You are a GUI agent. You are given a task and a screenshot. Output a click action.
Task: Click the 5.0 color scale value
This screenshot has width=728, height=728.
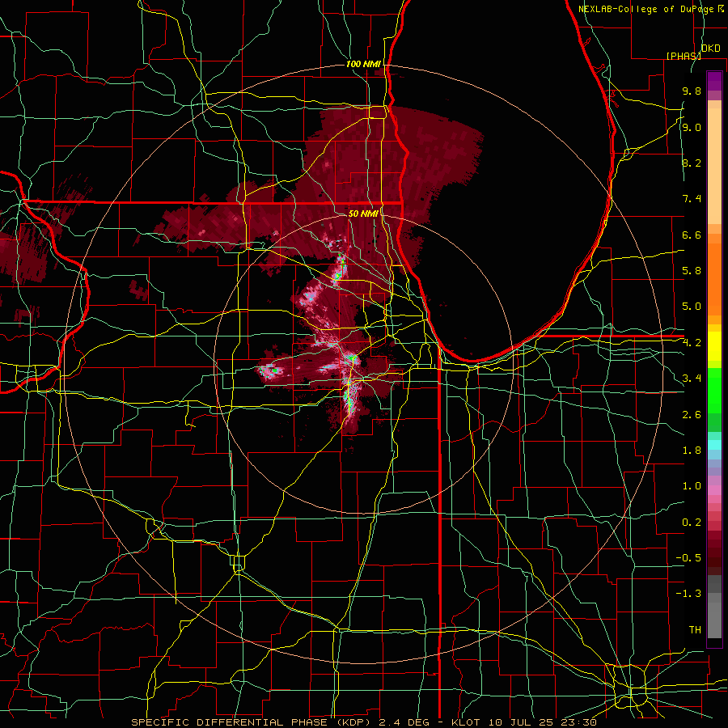click(692, 307)
